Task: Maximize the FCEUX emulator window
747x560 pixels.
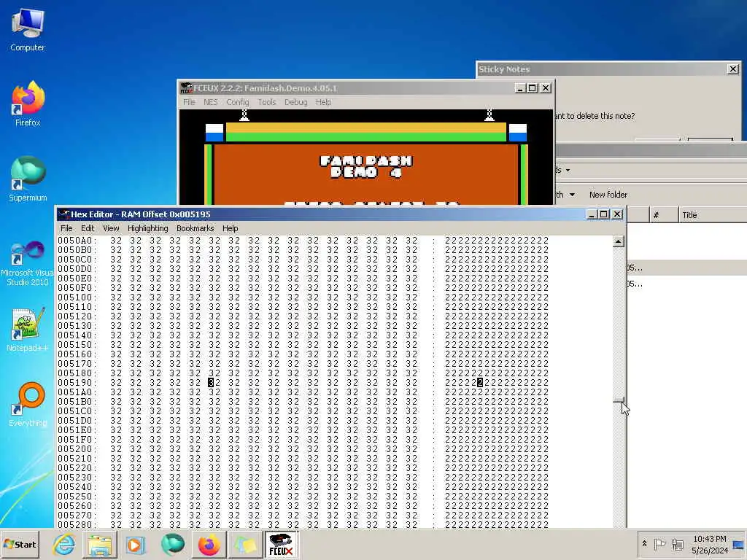Action: point(533,88)
